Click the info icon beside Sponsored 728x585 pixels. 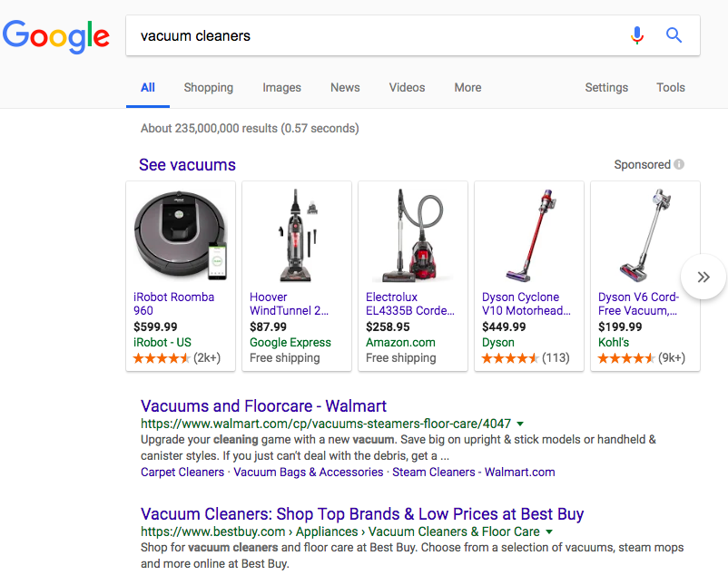(679, 164)
